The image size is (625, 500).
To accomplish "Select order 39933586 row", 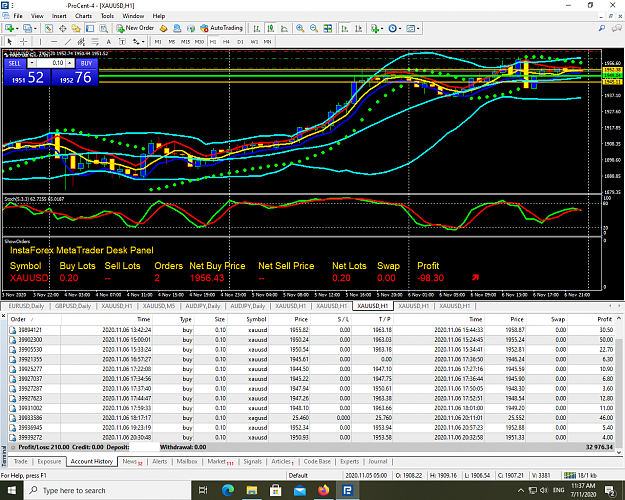I will 311,418.
